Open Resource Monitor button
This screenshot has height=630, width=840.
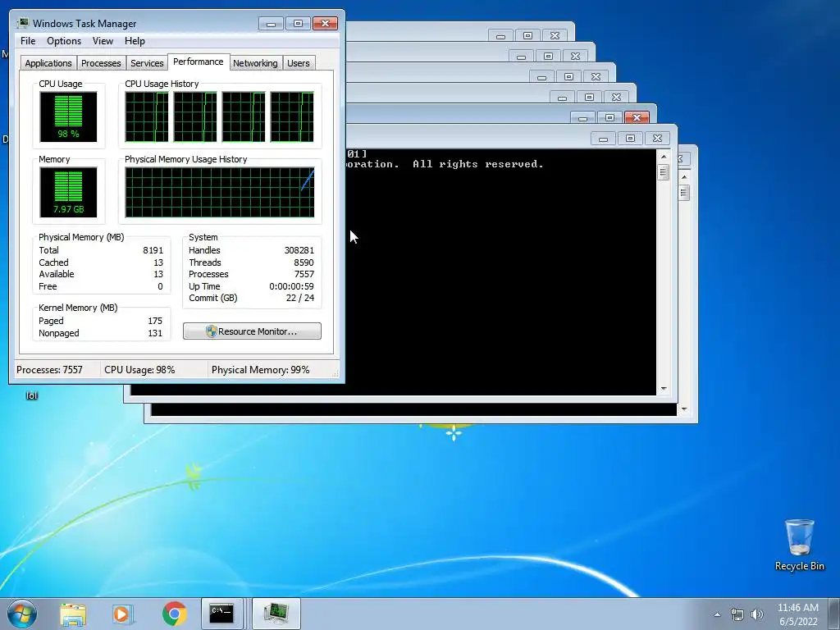[x=252, y=331]
